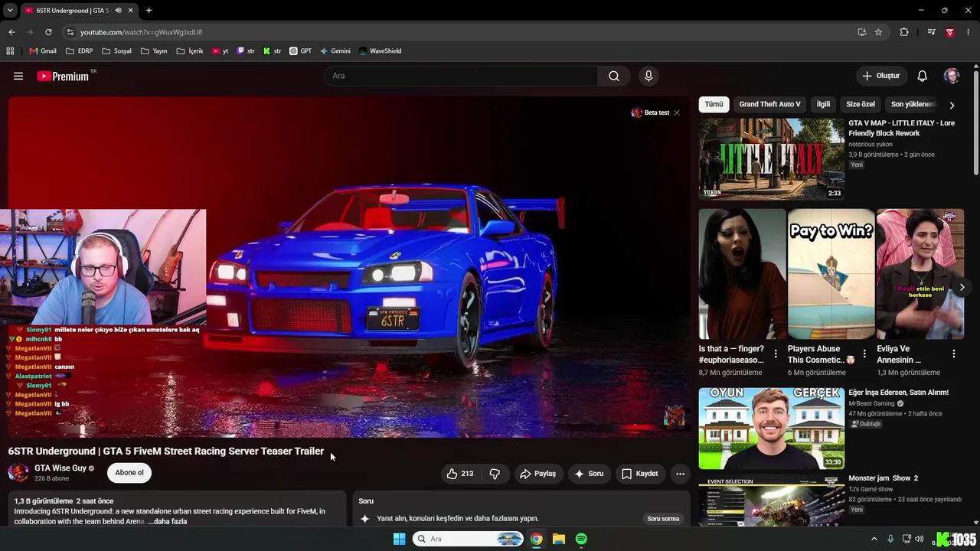The height and width of the screenshot is (551, 980).
Task: Select the Tümü filter chip
Action: (x=714, y=104)
